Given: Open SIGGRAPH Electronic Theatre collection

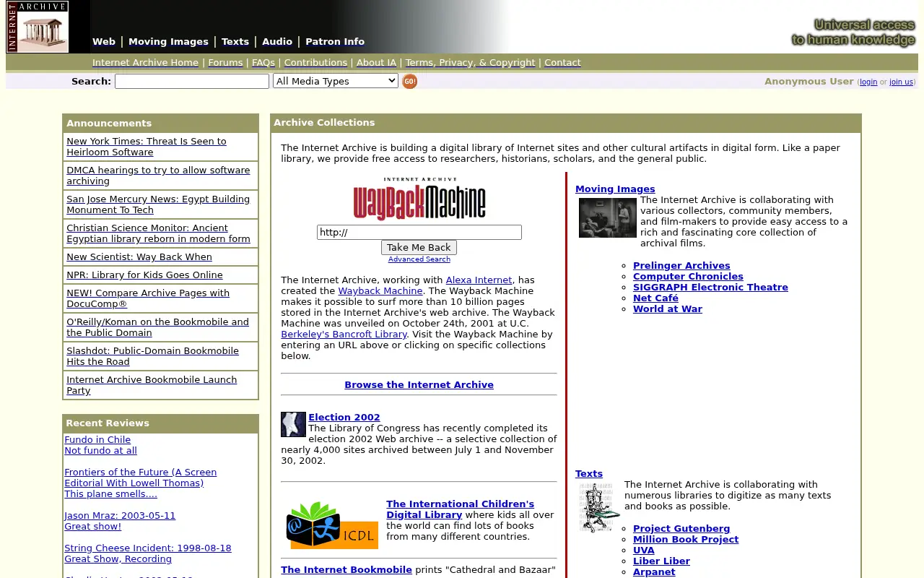Looking at the screenshot, I should coord(710,288).
